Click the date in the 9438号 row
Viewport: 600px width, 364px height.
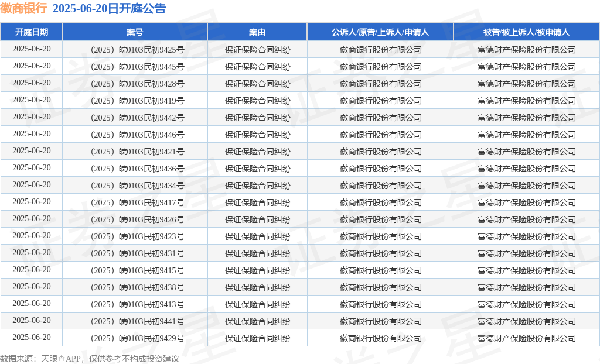(32, 286)
